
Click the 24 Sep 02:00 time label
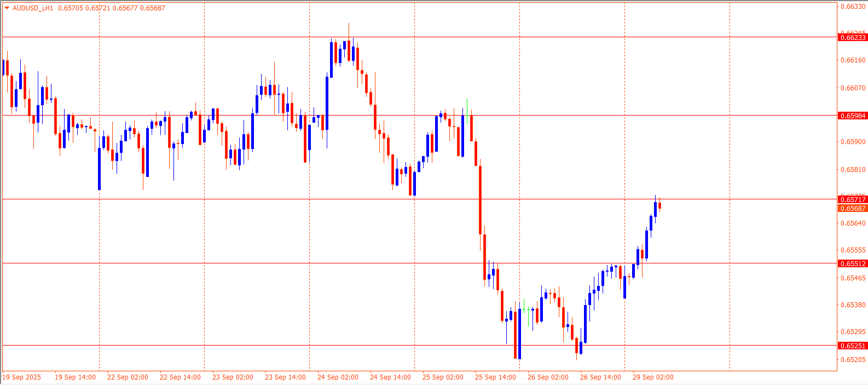[338, 377]
